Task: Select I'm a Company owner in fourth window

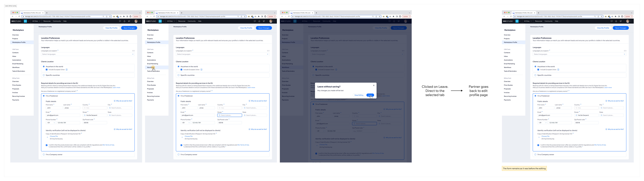Action: pyautogui.click(x=535, y=155)
